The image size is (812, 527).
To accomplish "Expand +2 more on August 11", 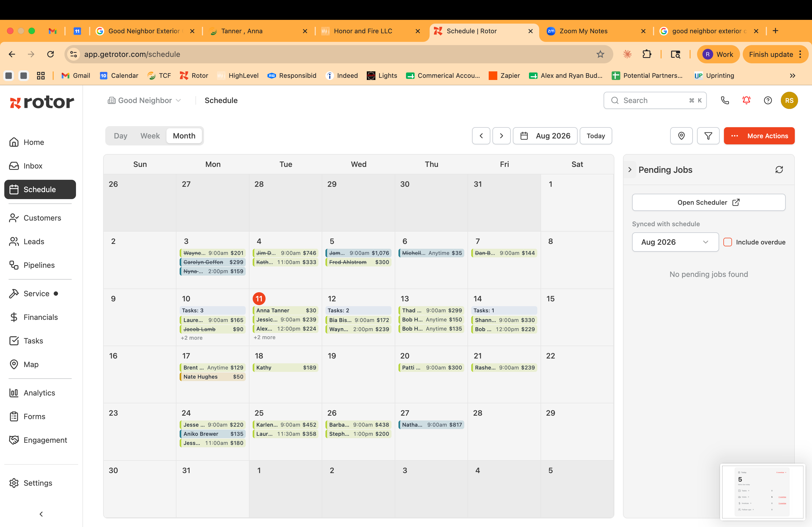I will (x=264, y=337).
